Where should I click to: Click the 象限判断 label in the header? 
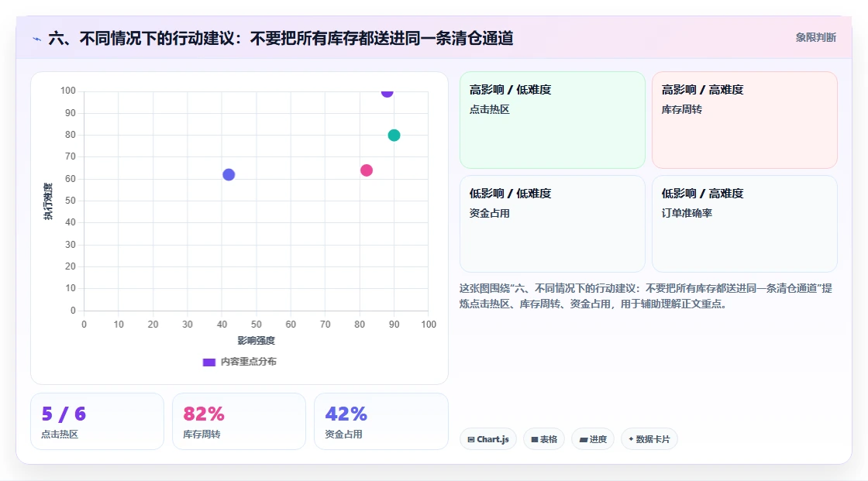click(815, 38)
